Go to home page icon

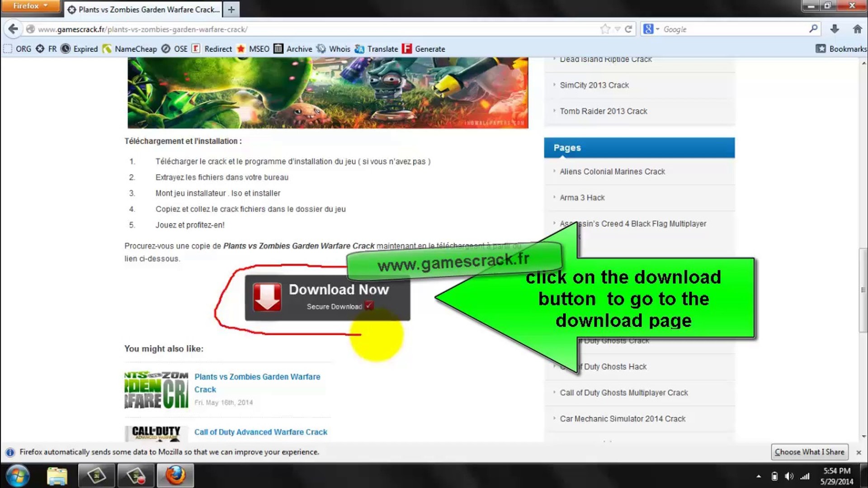(x=857, y=29)
